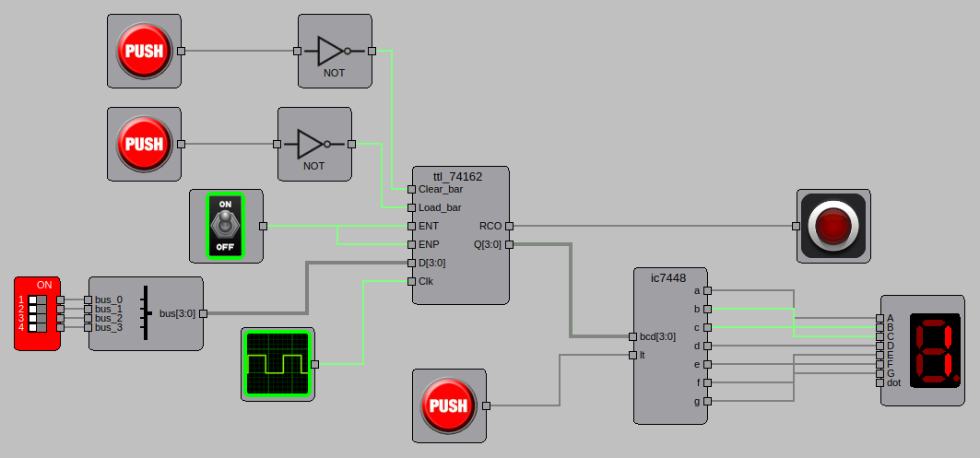Click the clock oscillator's output pin
The width and height of the screenshot is (980, 458).
coord(315,364)
